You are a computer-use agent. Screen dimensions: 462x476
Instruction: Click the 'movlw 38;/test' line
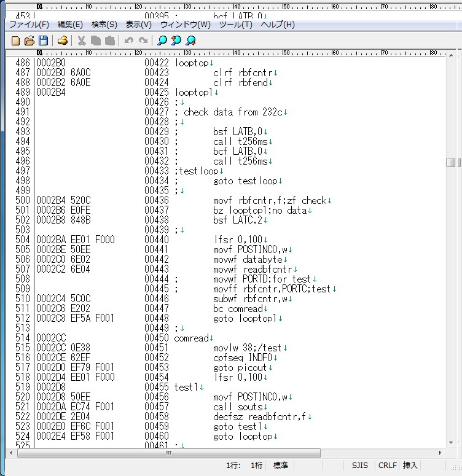[x=248, y=348]
